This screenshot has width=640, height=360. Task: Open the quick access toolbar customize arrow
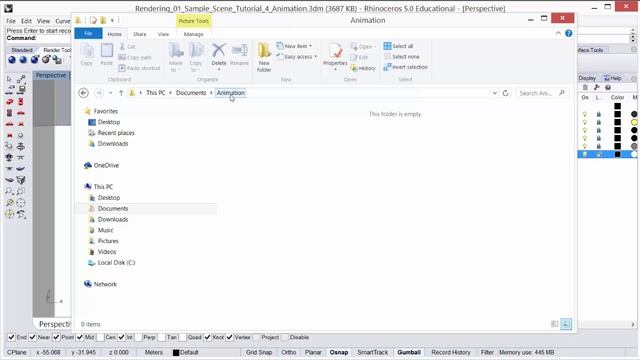click(x=112, y=20)
